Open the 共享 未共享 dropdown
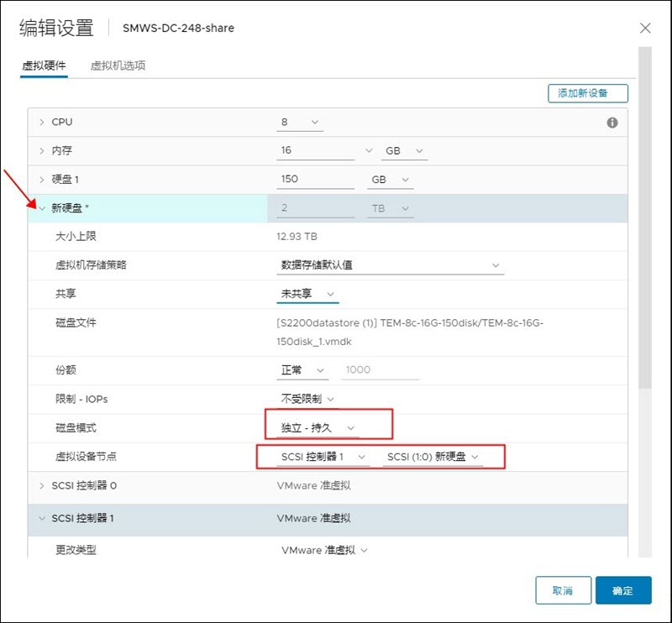Screen dimensions: 672x623 (308, 294)
